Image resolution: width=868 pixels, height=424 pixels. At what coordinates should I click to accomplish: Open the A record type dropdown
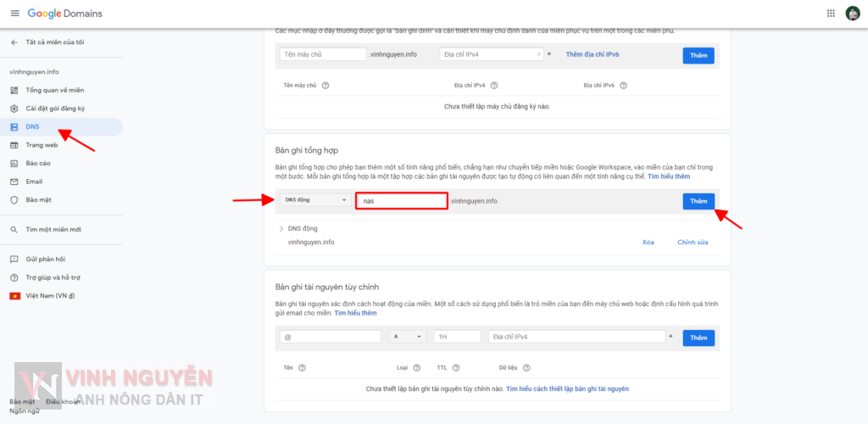coord(407,337)
